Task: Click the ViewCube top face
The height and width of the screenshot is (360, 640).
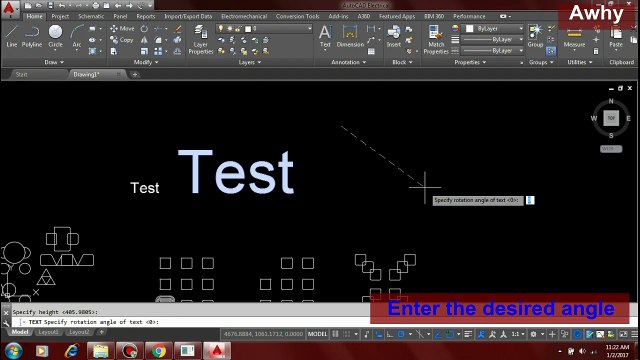Action: [x=611, y=118]
